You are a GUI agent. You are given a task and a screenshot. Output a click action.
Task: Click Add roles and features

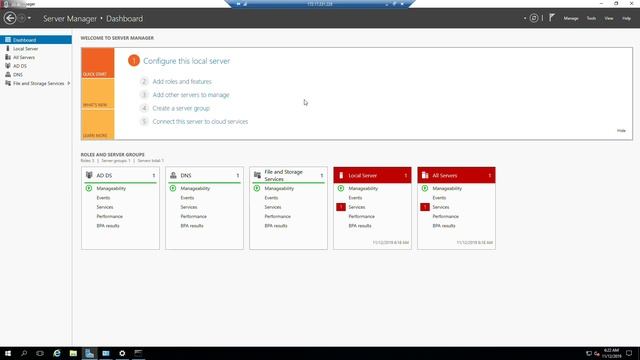(182, 82)
